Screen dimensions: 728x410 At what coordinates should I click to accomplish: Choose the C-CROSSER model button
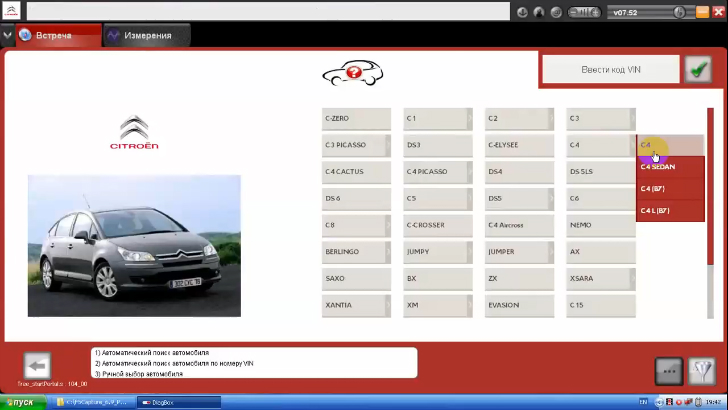coord(438,226)
